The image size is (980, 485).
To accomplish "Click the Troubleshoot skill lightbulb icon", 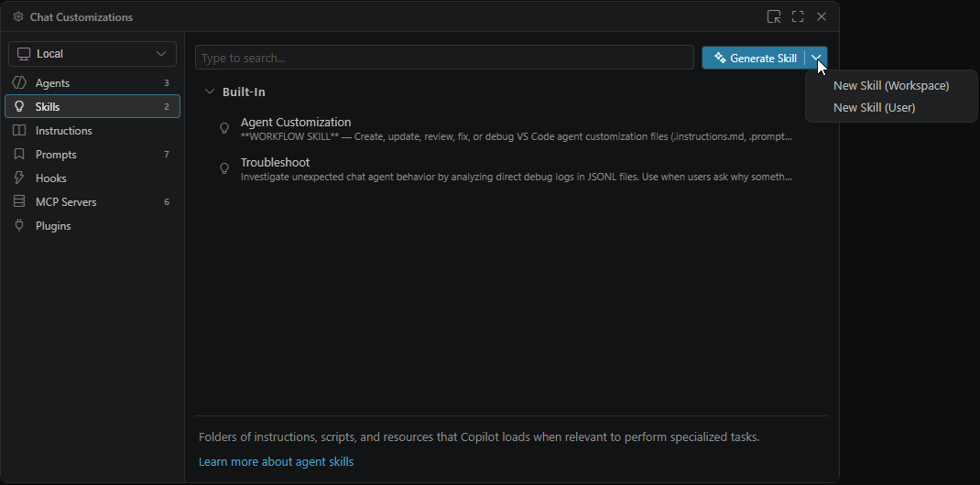I will (x=224, y=169).
